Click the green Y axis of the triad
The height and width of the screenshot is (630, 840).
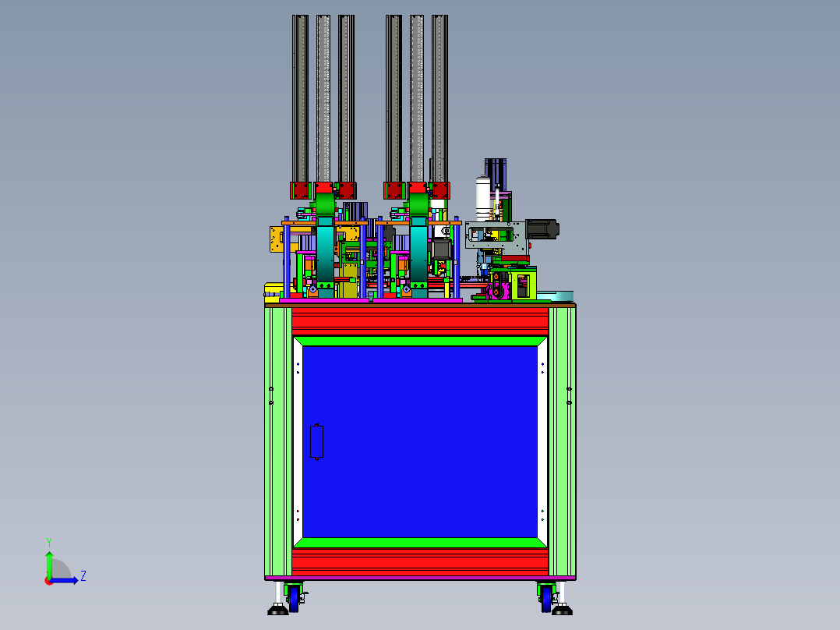point(49,564)
